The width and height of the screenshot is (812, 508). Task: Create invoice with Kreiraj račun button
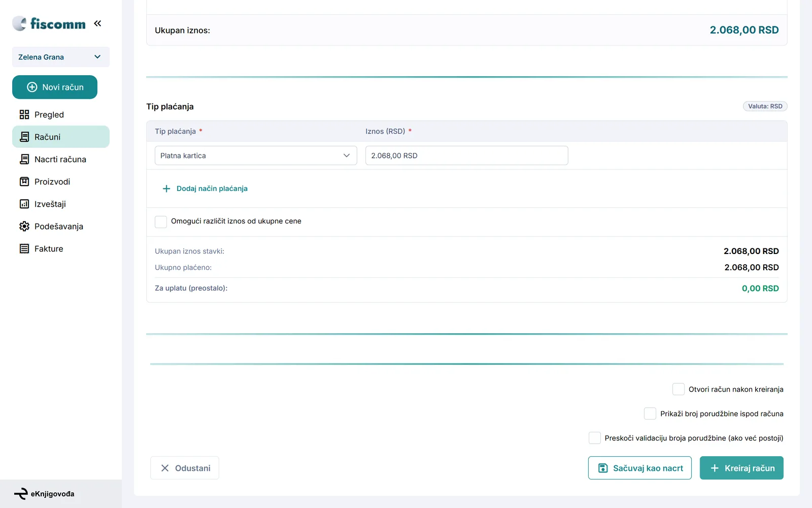741,468
